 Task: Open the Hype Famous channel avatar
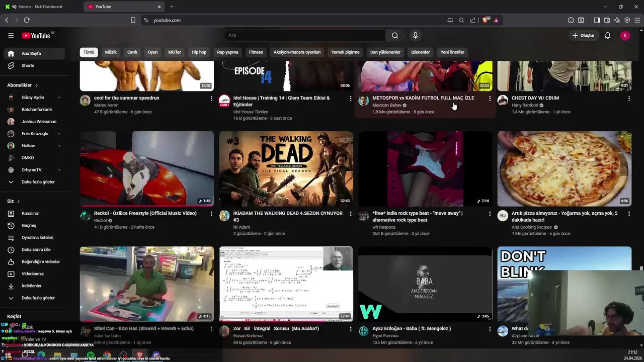pyautogui.click(x=363, y=331)
